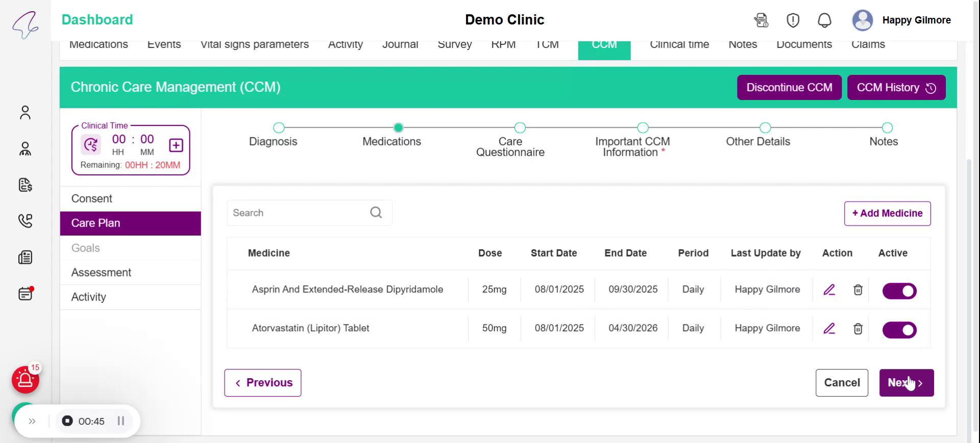The image size is (980, 443).
Task: Edit the Atorvastatin (Lipitor) Tablet entry
Action: [829, 329]
